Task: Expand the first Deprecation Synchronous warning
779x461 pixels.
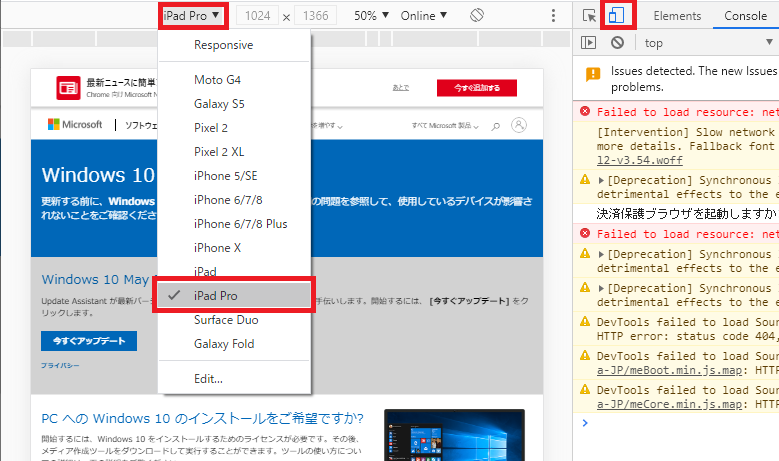Action: click(x=601, y=180)
